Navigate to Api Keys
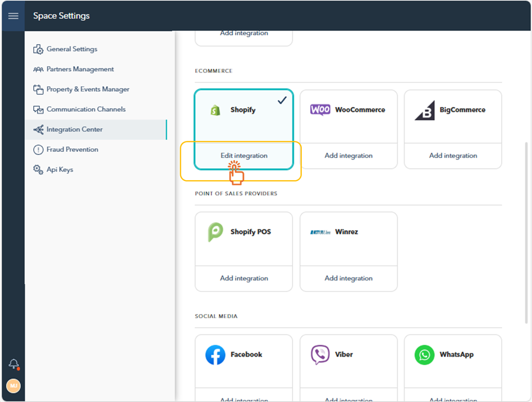The width and height of the screenshot is (532, 402). pos(96,169)
